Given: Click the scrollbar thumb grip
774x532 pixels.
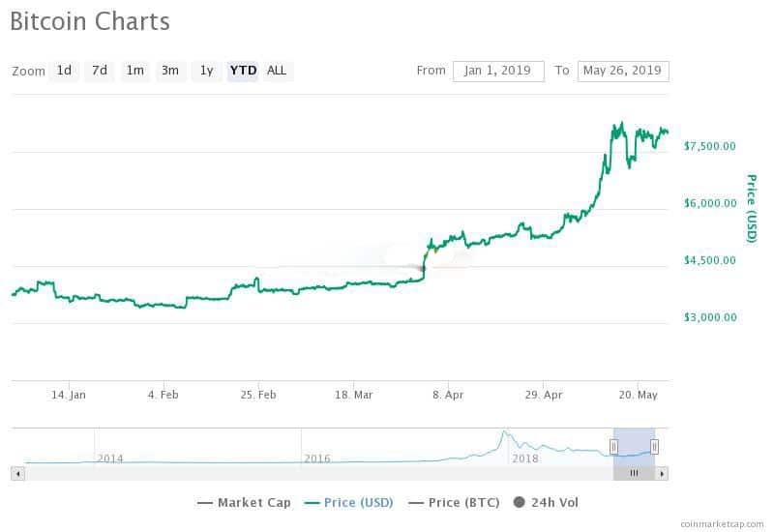Looking at the screenshot, I should (x=634, y=473).
